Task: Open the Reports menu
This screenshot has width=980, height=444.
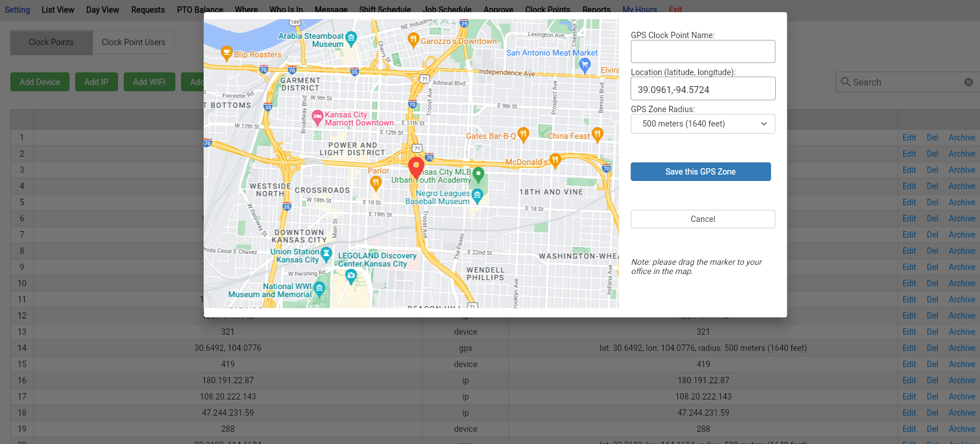Action: coord(596,10)
